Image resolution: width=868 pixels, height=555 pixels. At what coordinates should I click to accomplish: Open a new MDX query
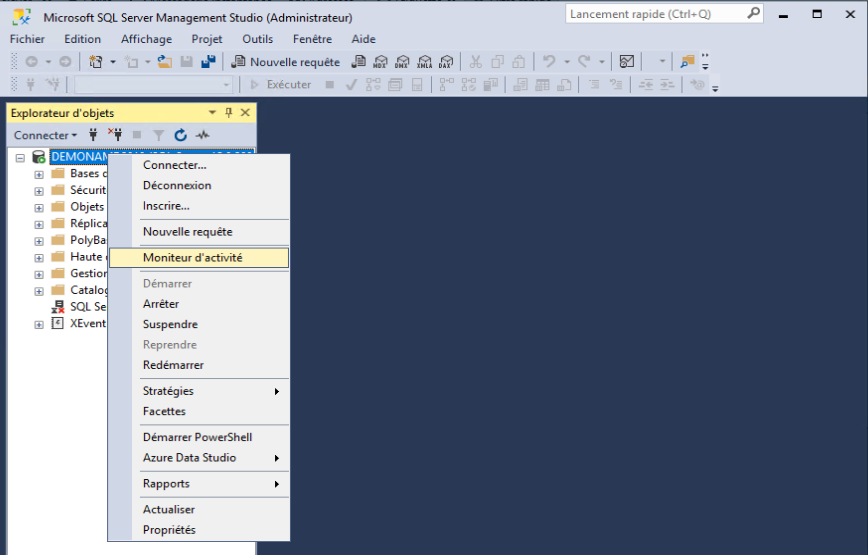click(380, 61)
